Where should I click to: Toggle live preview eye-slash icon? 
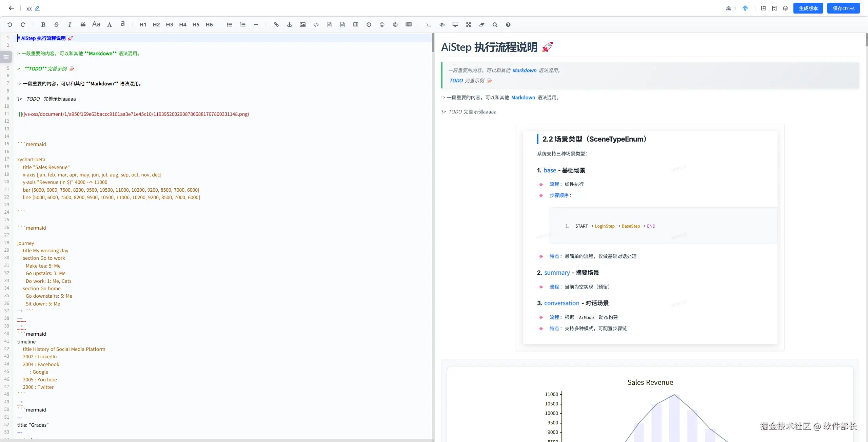442,24
